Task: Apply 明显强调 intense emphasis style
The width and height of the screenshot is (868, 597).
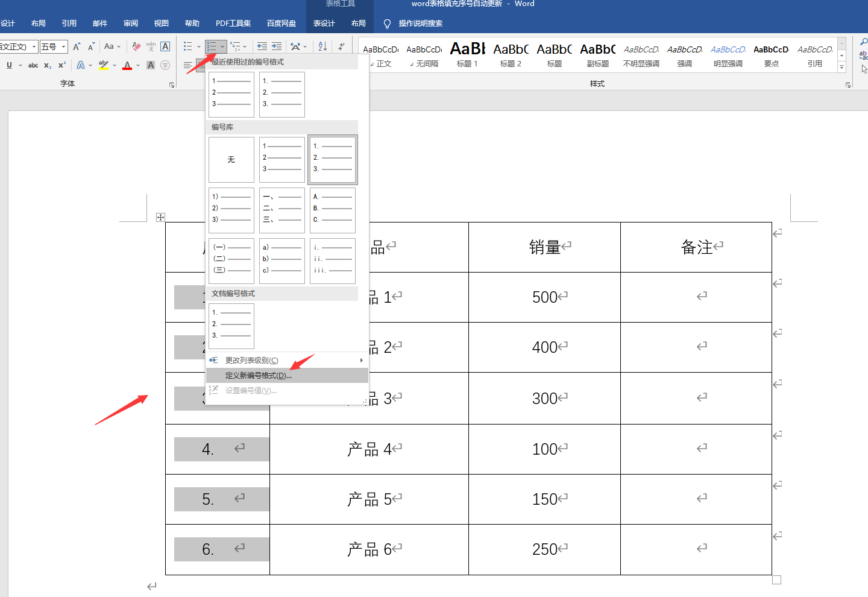Action: [x=728, y=55]
